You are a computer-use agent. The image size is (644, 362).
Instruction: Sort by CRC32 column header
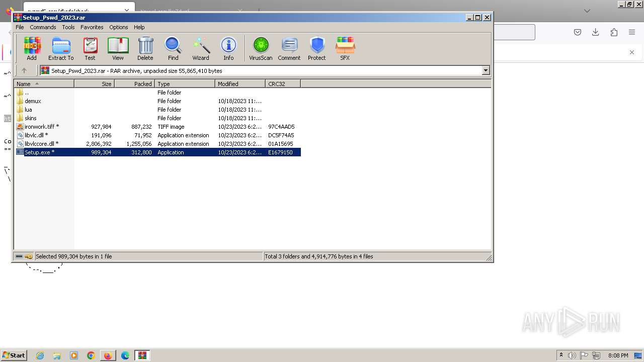pos(283,84)
